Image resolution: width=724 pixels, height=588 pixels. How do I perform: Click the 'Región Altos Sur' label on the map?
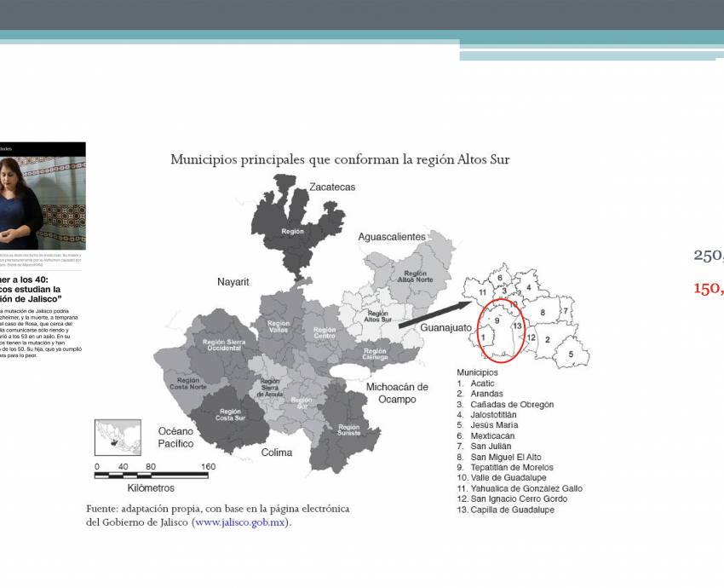[377, 316]
